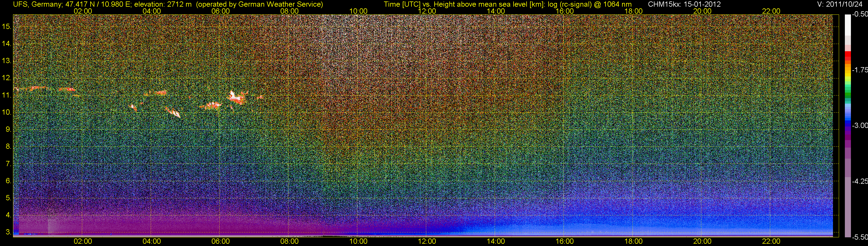The image size is (868, 246).
Task: Click "14:00" on the lower time axis
Action: tap(496, 241)
